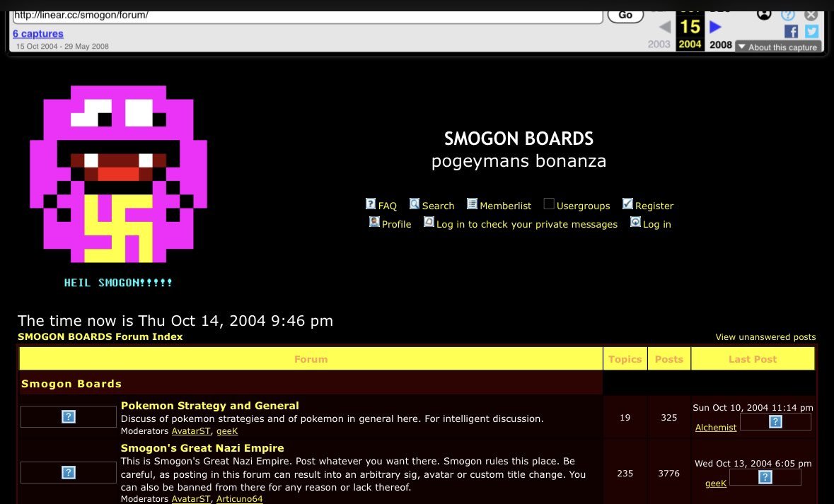The width and height of the screenshot is (834, 504).
Task: Select the day 15 capture date
Action: coord(690,27)
